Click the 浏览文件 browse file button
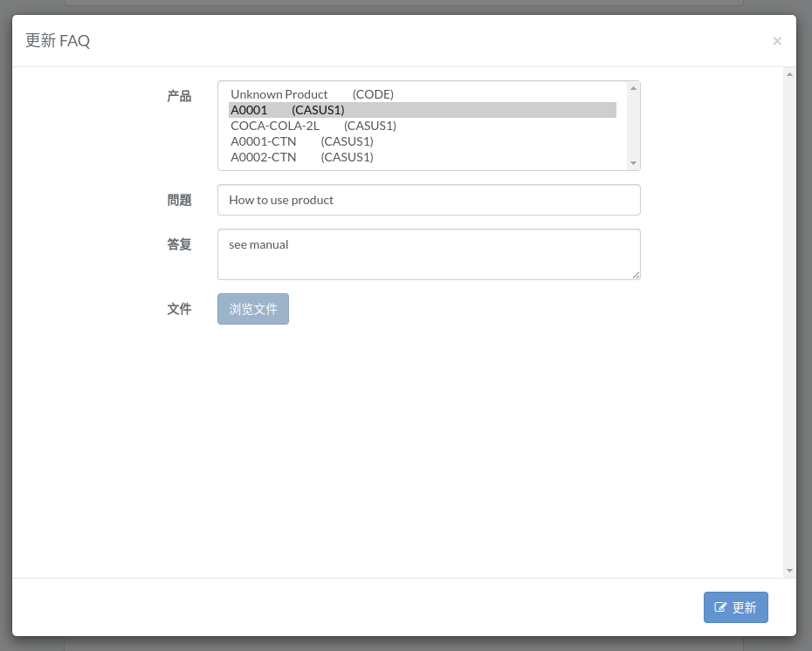Viewport: 812px width, 651px height. click(x=253, y=309)
